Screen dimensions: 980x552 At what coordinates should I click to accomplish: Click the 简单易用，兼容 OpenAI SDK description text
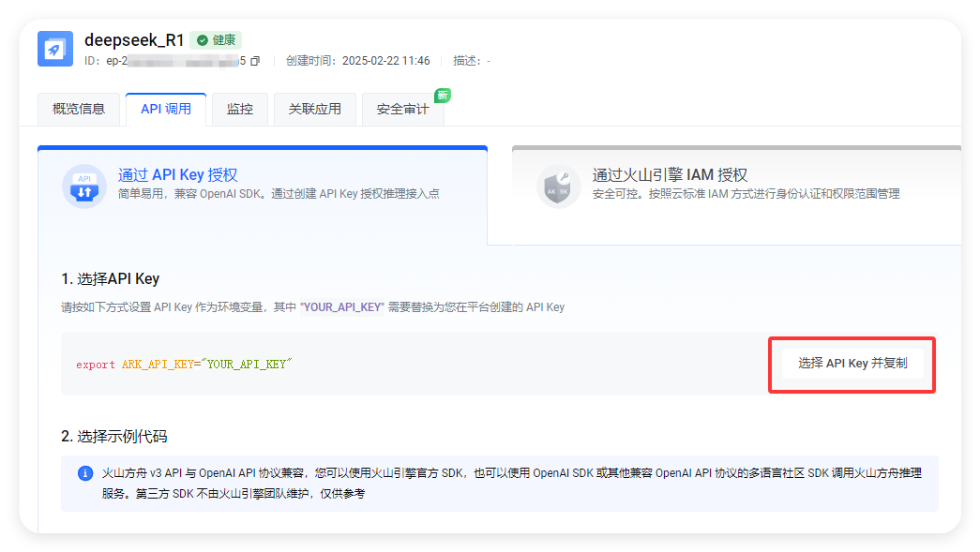pos(279,194)
